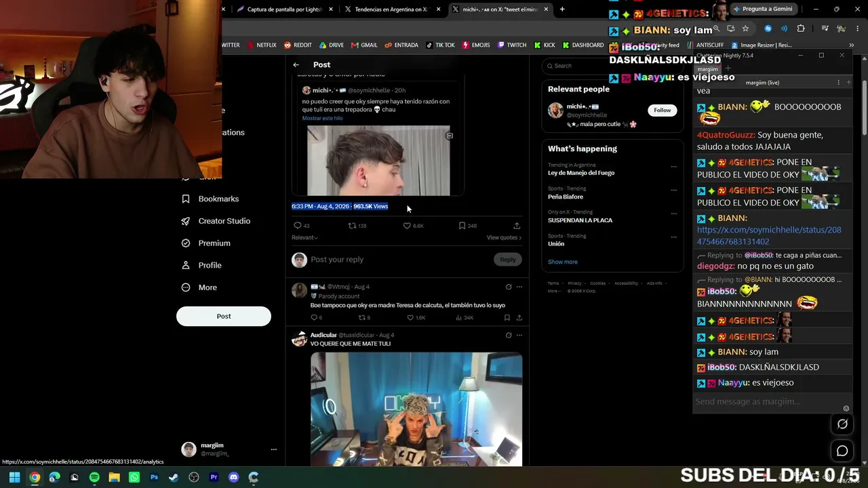The image size is (868, 488).
Task: Open the KICK bookmark
Action: (x=545, y=45)
